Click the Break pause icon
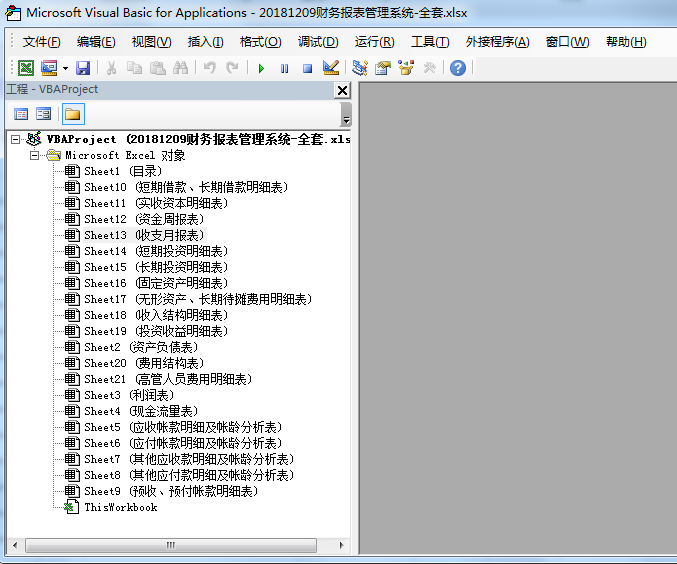The height and width of the screenshot is (564, 677). [x=284, y=68]
